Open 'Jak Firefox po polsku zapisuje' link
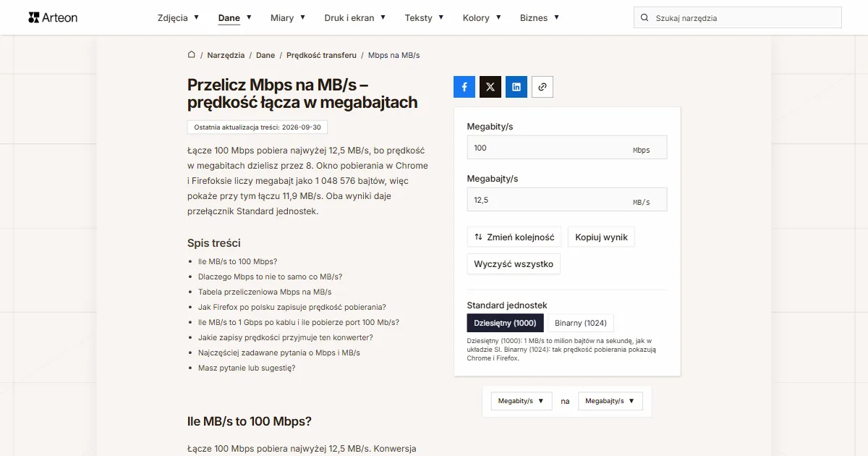 (x=292, y=307)
